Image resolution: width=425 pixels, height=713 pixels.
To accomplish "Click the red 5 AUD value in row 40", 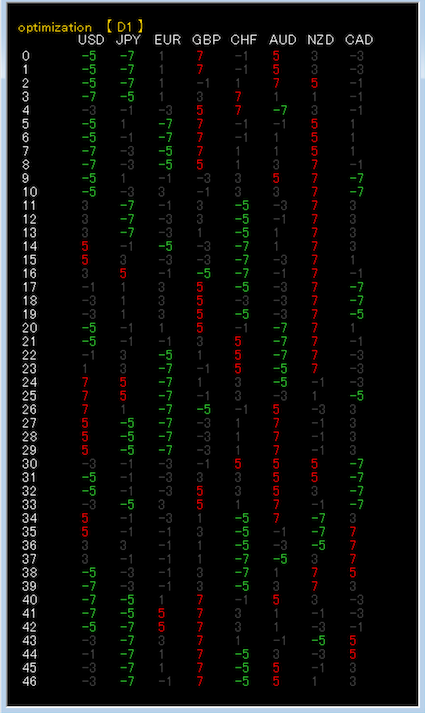I will [276, 600].
